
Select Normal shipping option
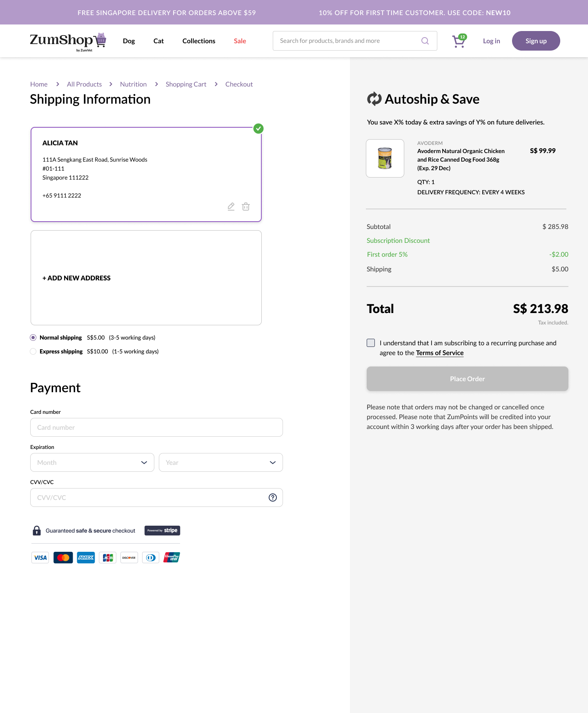33,338
